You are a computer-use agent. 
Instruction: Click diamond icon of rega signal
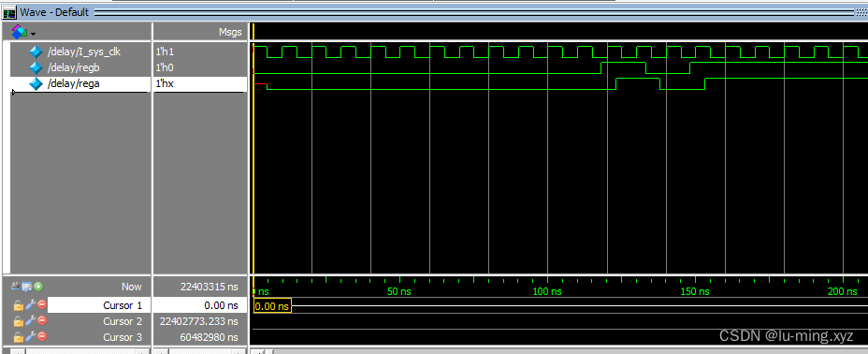(x=36, y=83)
